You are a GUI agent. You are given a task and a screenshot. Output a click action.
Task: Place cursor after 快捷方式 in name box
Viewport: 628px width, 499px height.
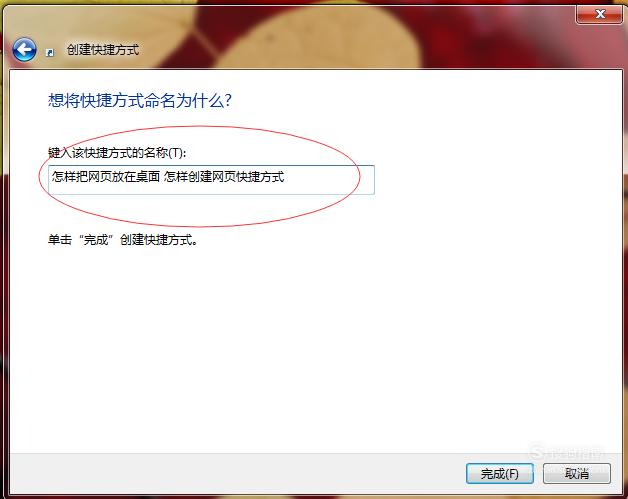pos(285,177)
